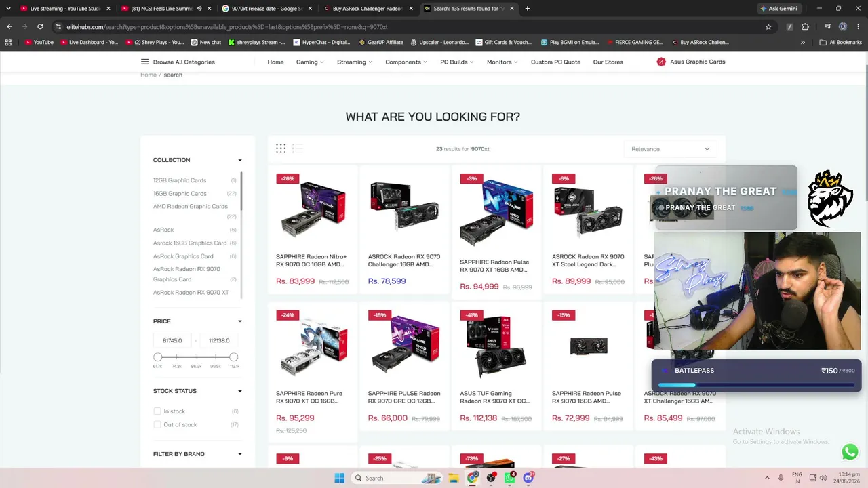This screenshot has width=868, height=488.
Task: Filter by AMD Radeon Graphic Cards collection
Action: click(191, 207)
